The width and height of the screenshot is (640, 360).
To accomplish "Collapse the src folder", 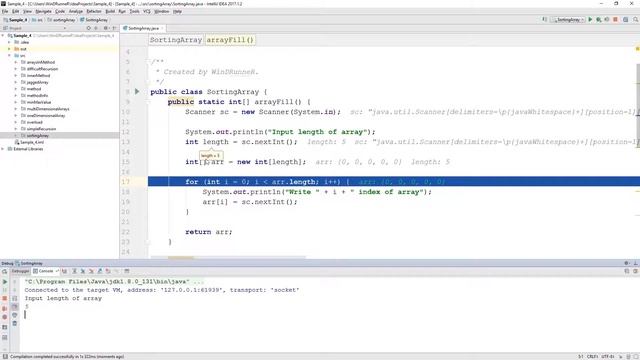I will pyautogui.click(x=10, y=56).
